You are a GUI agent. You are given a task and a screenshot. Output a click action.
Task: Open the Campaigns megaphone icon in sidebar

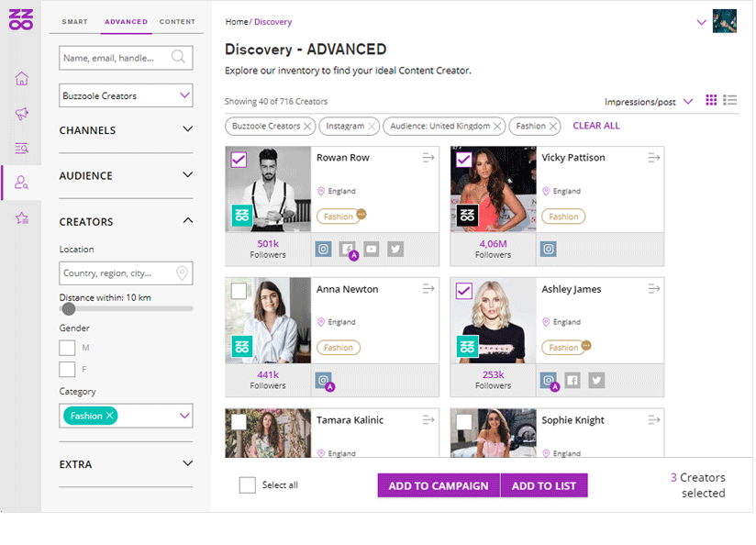pos(21,114)
